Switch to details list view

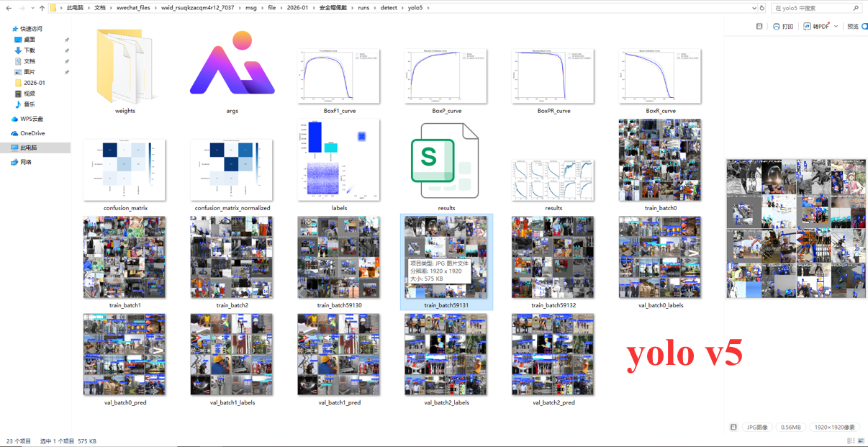coord(851,441)
